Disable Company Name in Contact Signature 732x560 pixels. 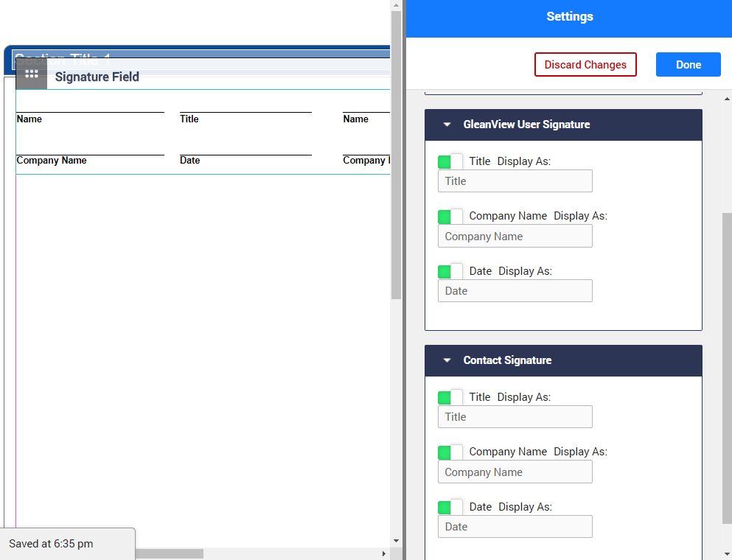tap(450, 452)
